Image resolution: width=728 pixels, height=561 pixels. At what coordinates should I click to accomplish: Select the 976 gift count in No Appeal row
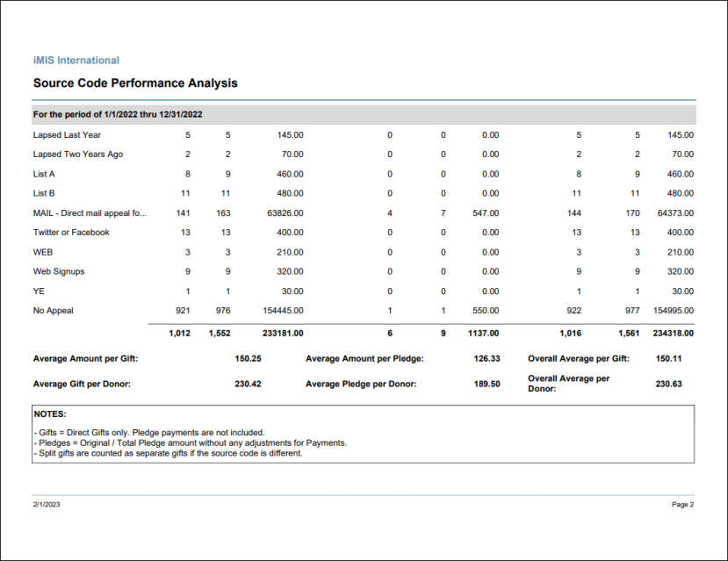click(223, 311)
